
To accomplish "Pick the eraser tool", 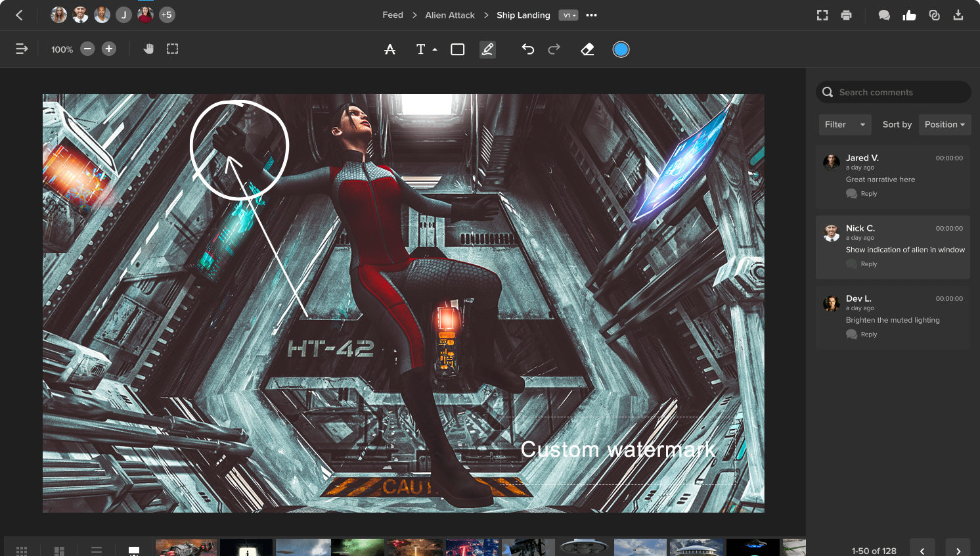I will point(587,49).
